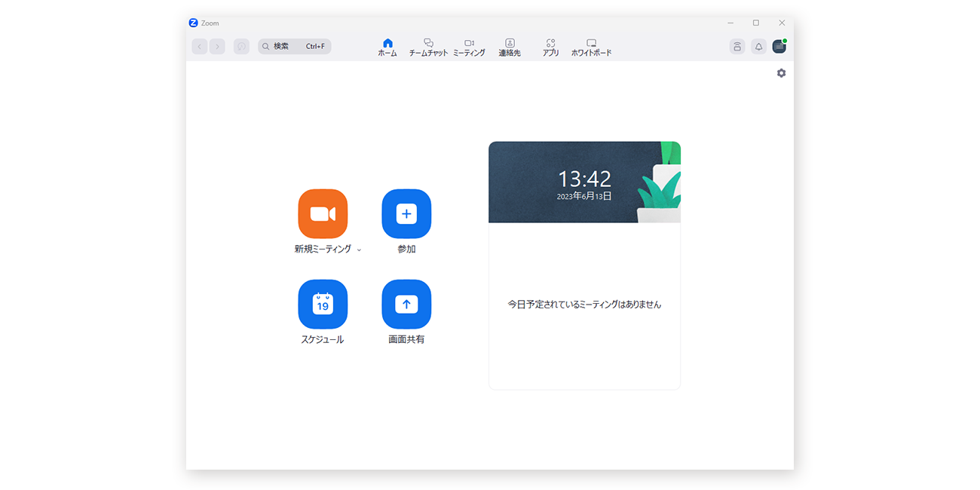
Task: Switch to the ホーム tab
Action: pos(387,47)
